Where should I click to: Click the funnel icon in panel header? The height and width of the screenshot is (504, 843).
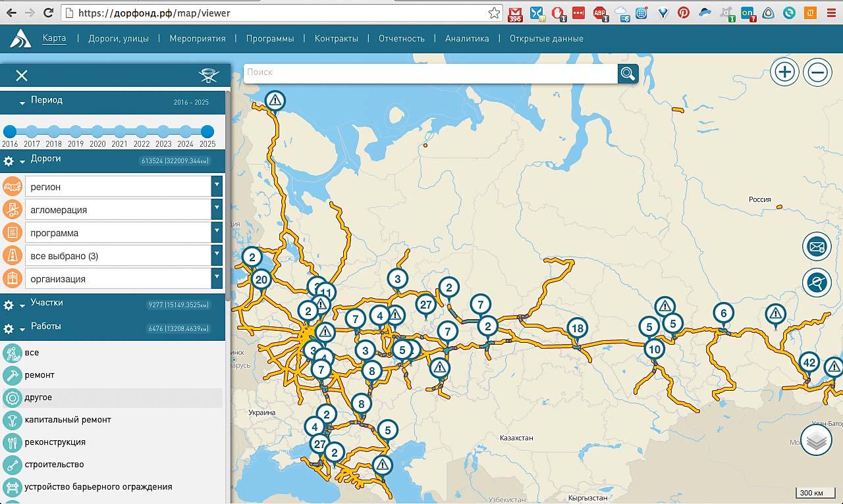[208, 76]
